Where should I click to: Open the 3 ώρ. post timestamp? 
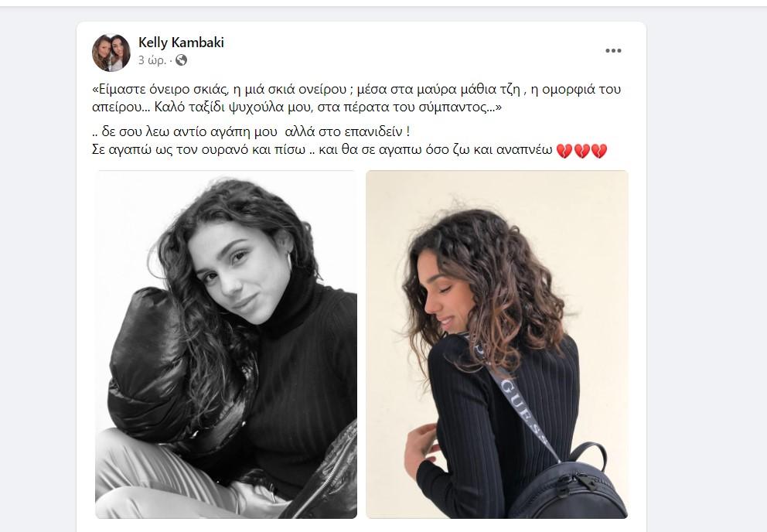[x=152, y=60]
